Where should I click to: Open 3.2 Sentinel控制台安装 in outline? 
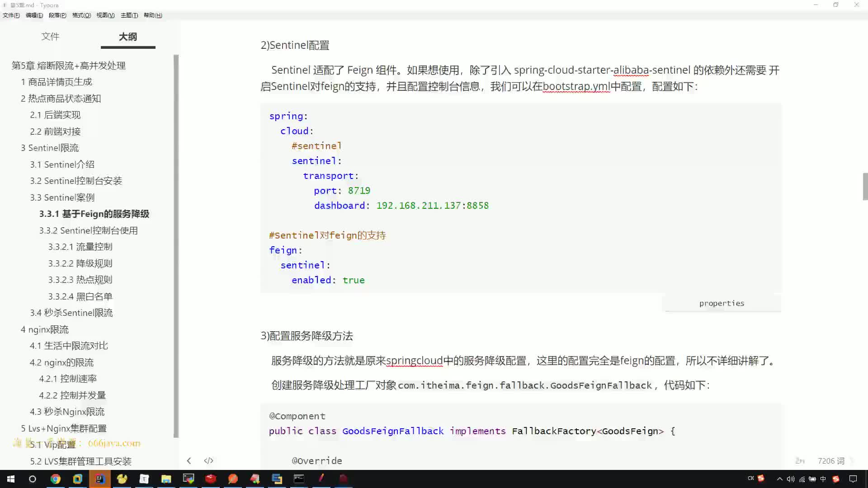(76, 181)
